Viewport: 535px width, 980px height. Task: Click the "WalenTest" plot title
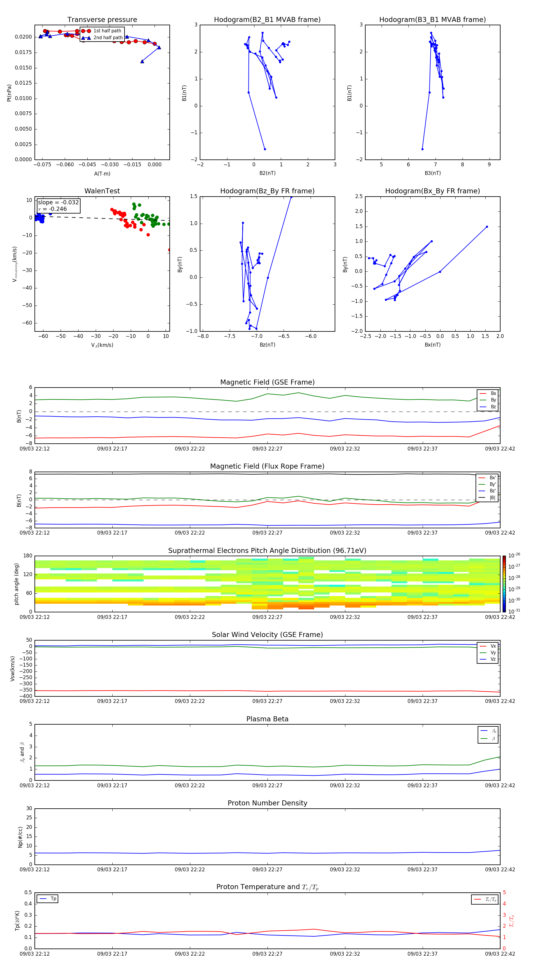pyautogui.click(x=102, y=191)
